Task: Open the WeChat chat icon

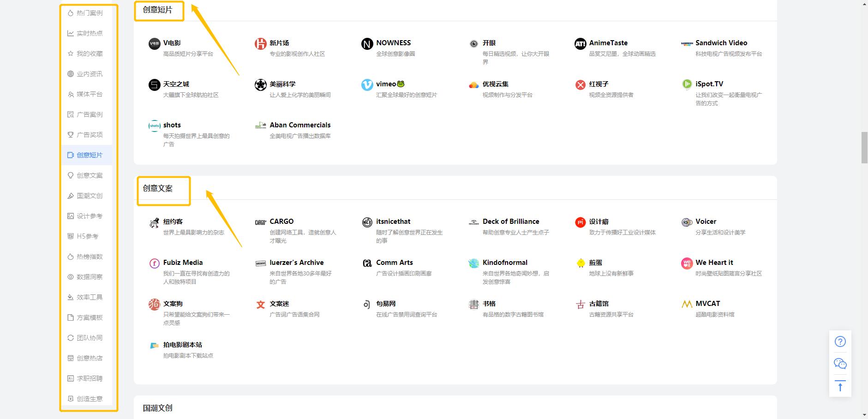Action: coord(840,364)
